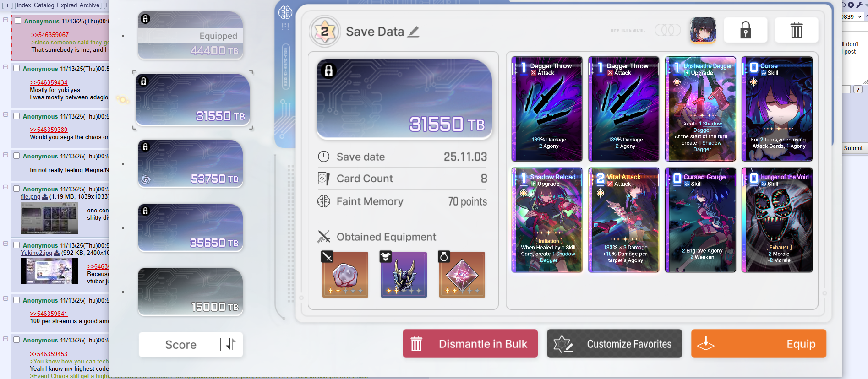The height and width of the screenshot is (379, 868).
Task: Open the Vital Attack card
Action: tap(623, 220)
